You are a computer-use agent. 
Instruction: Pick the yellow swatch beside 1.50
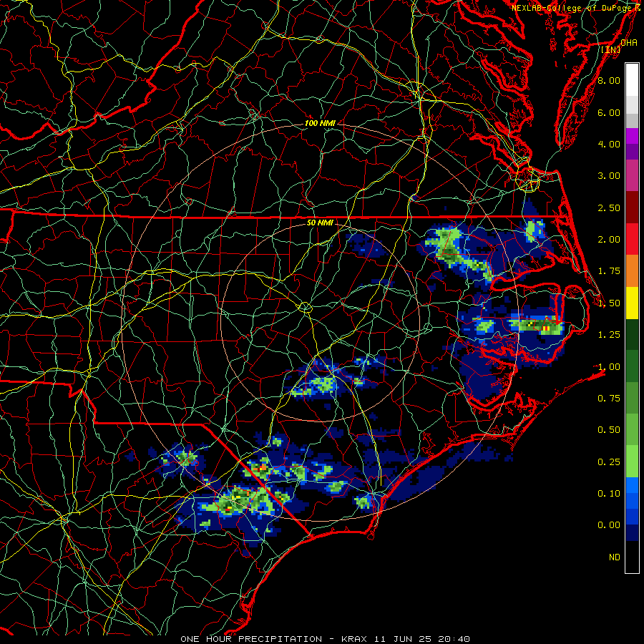click(632, 303)
